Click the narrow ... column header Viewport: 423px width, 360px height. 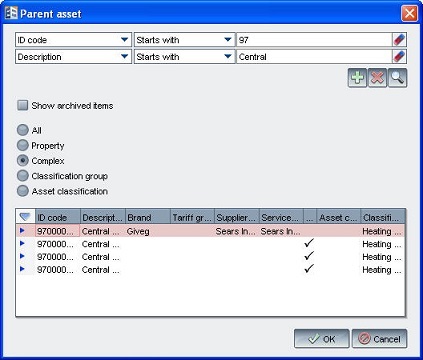(x=310, y=217)
